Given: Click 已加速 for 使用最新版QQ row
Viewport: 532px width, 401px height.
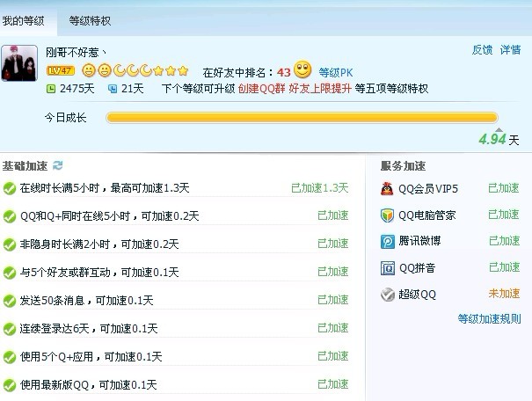Looking at the screenshot, I should pyautogui.click(x=333, y=384).
